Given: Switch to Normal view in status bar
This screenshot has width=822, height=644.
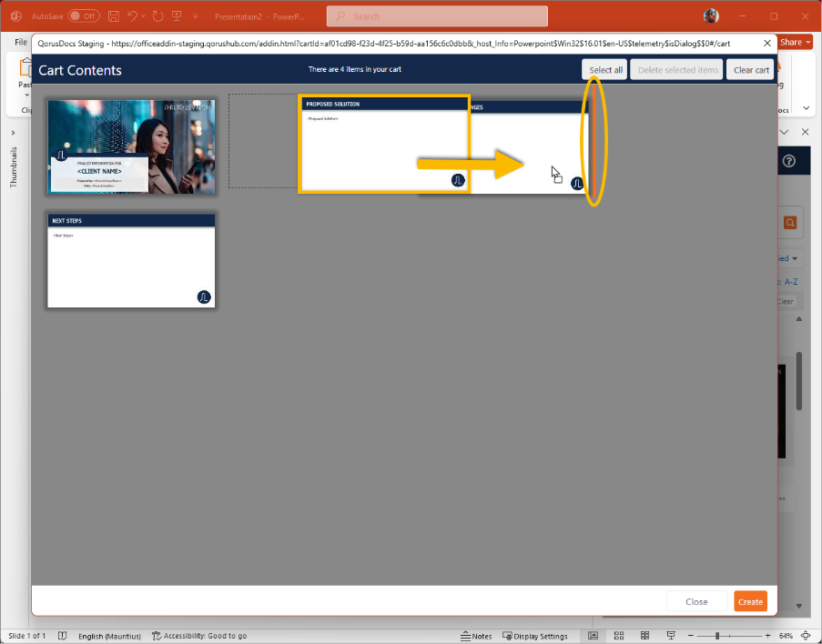Looking at the screenshot, I should [x=594, y=636].
